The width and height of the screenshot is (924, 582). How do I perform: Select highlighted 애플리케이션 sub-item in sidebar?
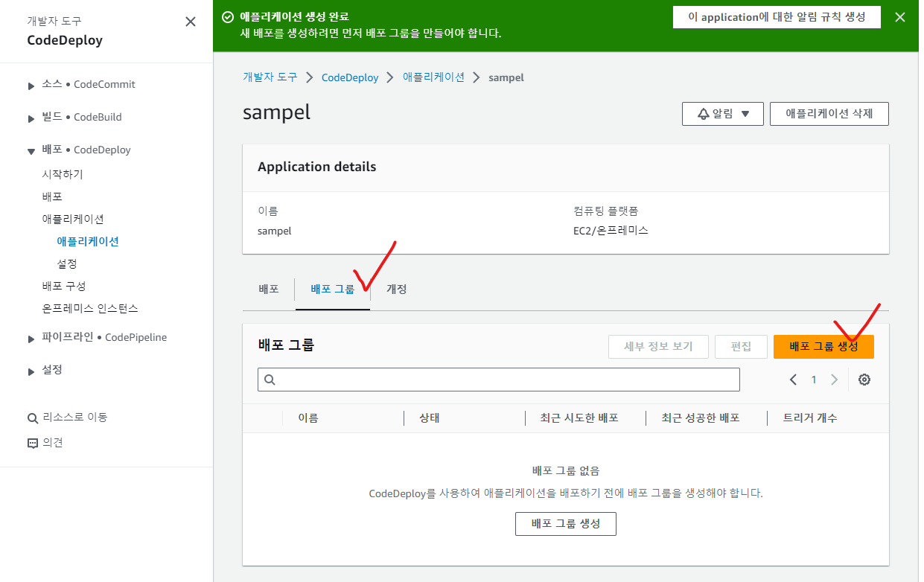pos(88,241)
